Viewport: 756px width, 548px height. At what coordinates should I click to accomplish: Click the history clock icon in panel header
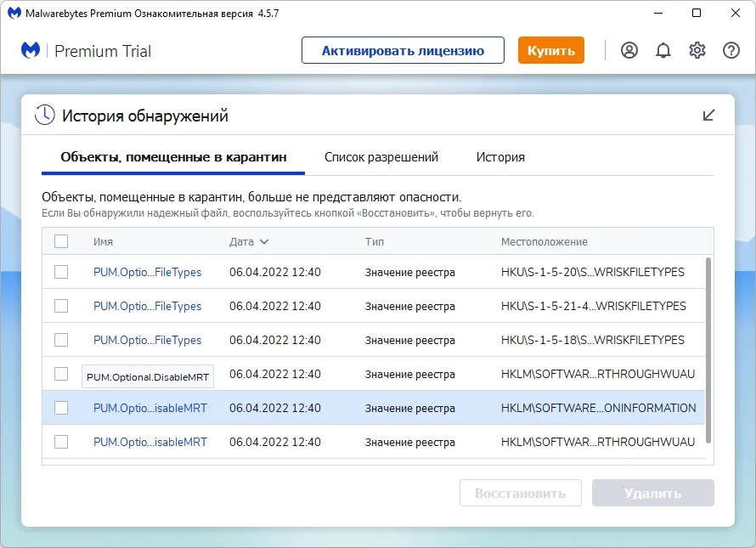45,116
